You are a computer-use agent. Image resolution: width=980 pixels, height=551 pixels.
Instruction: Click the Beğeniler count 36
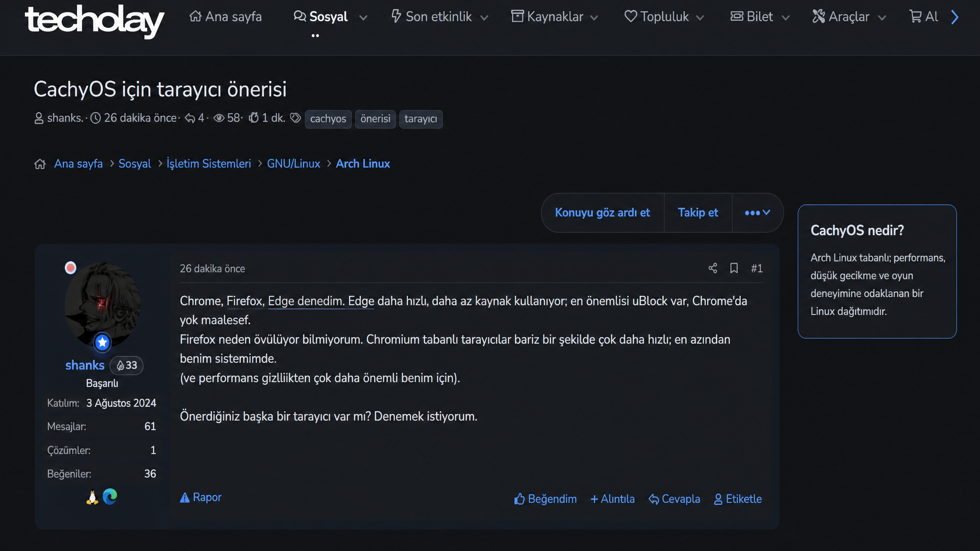(x=150, y=474)
